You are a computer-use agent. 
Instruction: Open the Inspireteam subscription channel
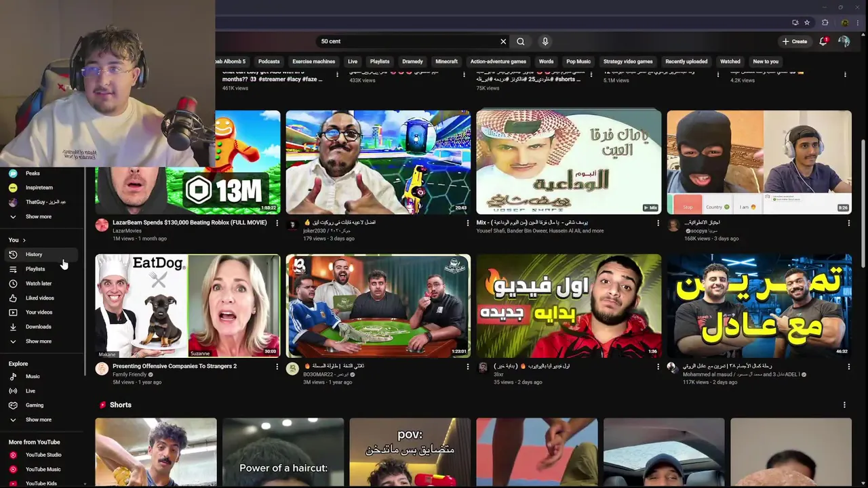click(42, 188)
